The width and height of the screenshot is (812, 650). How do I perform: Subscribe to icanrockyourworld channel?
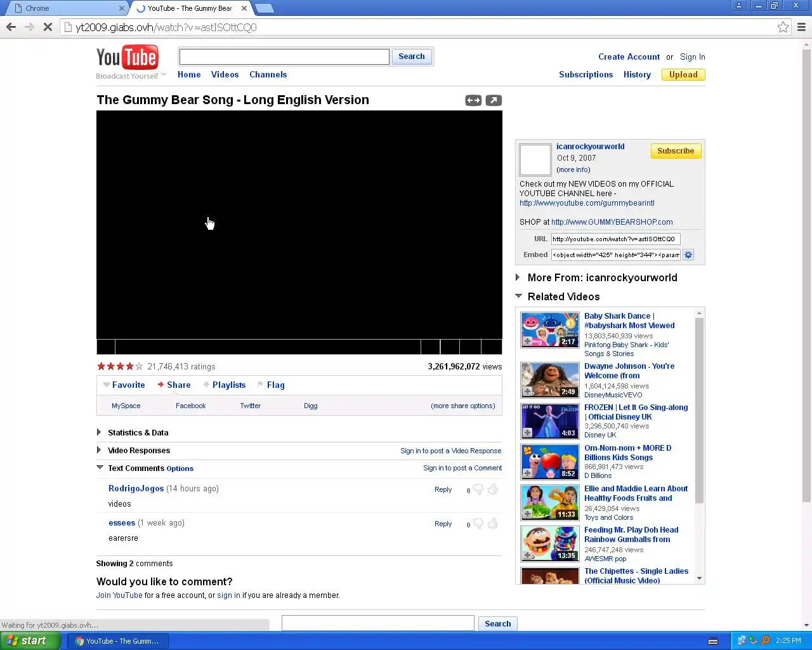click(676, 151)
